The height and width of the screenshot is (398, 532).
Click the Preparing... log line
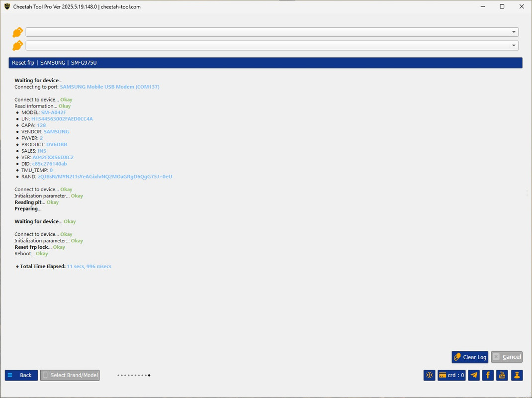point(28,209)
